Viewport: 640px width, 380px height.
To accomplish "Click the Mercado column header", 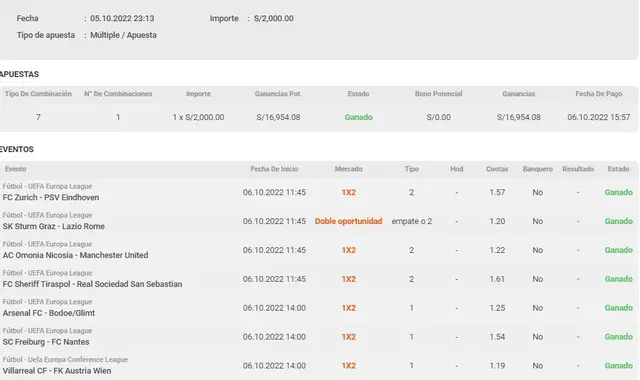I will pyautogui.click(x=349, y=169).
